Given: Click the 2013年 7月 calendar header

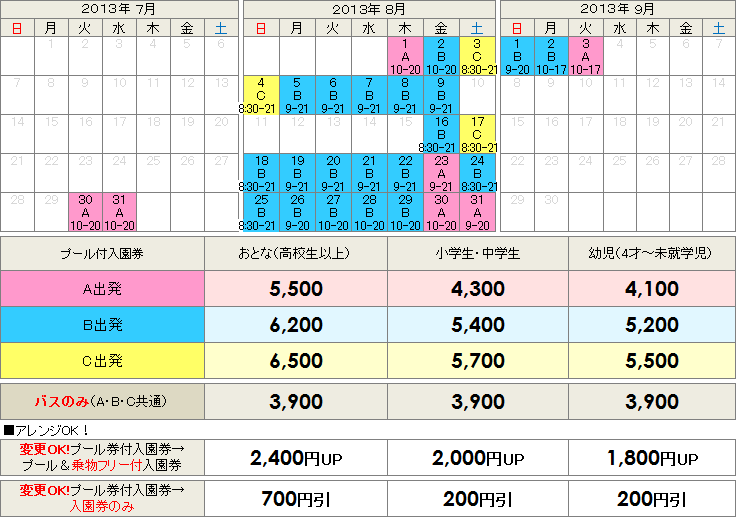Looking at the screenshot, I should [119, 8].
